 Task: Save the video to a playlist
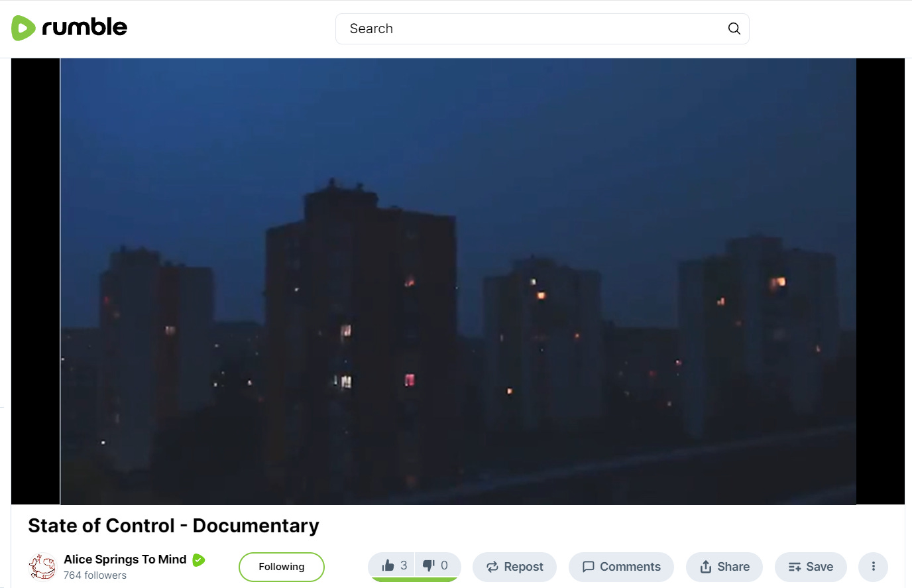point(811,567)
